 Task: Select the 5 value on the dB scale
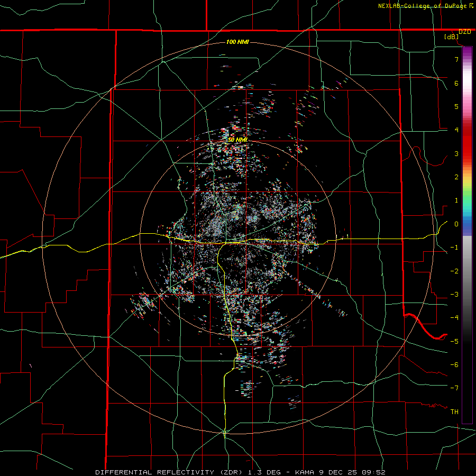(456, 106)
